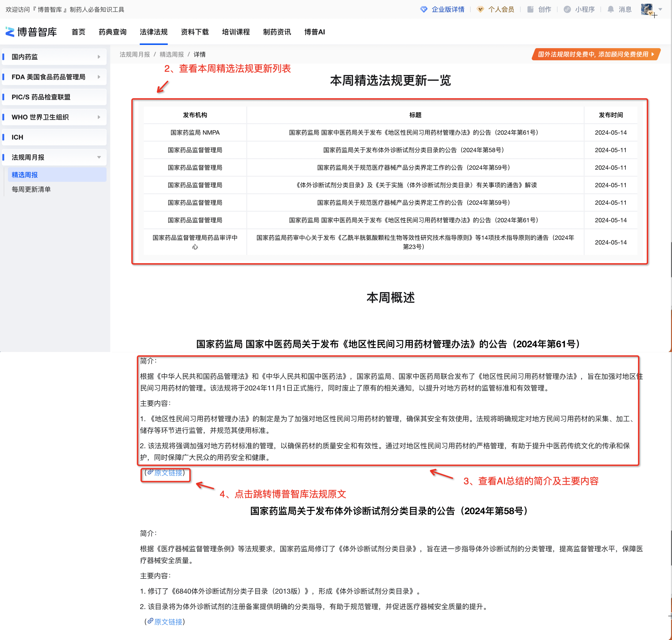
Task: Click 本周精选法规更新一览 heading
Action: coord(390,80)
